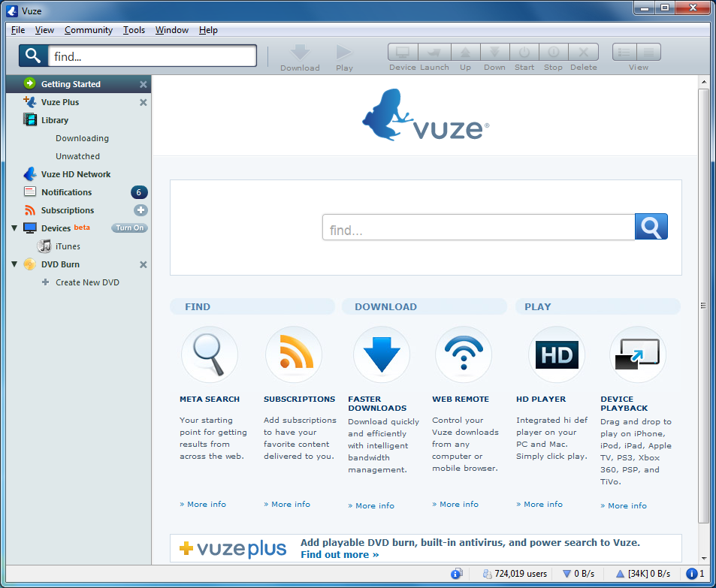Open More info under HD Player
Screen dimensions: 716x588
[x=539, y=504]
